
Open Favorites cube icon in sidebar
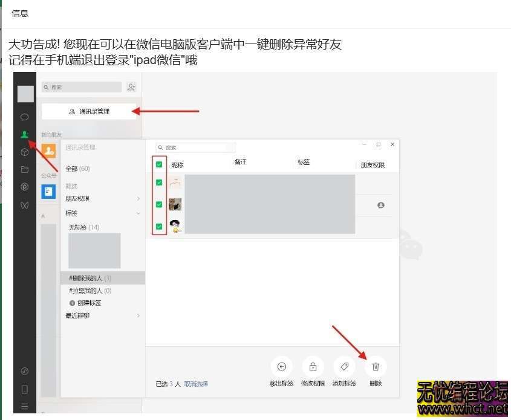(25, 152)
